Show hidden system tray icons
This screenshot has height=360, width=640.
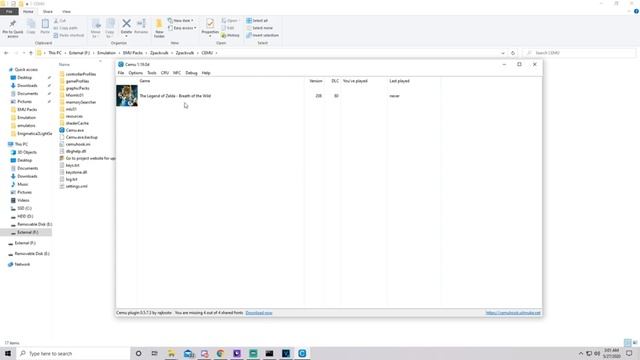click(580, 353)
